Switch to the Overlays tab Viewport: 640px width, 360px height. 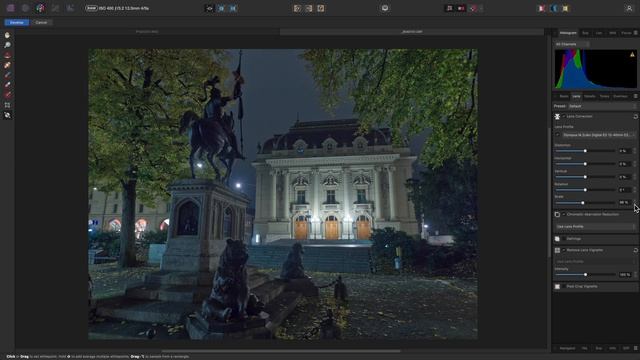pos(620,96)
